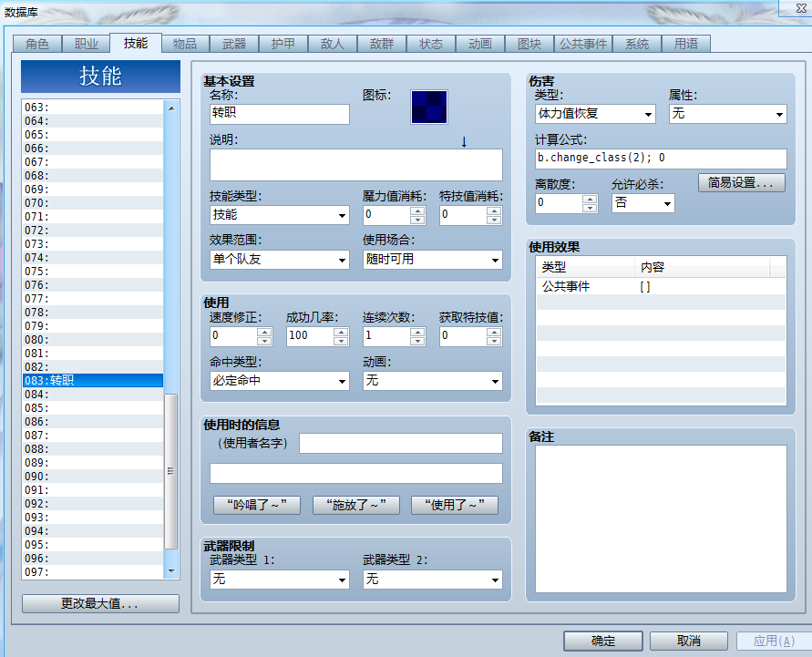Open the 系统 tab
The height and width of the screenshot is (657, 812).
637,44
